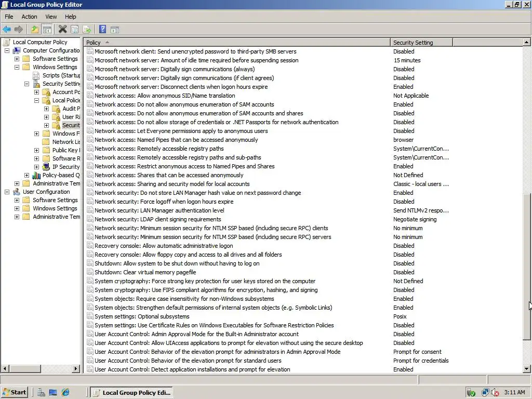
Task: Click the network tray icon
Action: [x=485, y=393]
